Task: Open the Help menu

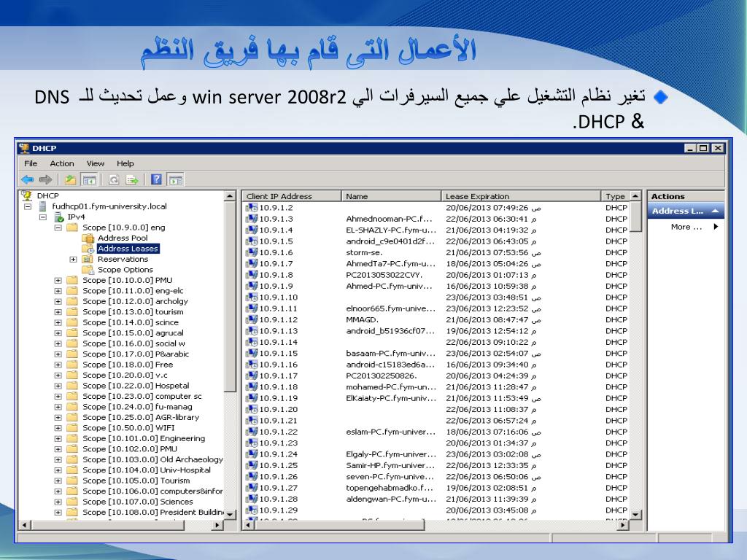Action: pyautogui.click(x=125, y=163)
